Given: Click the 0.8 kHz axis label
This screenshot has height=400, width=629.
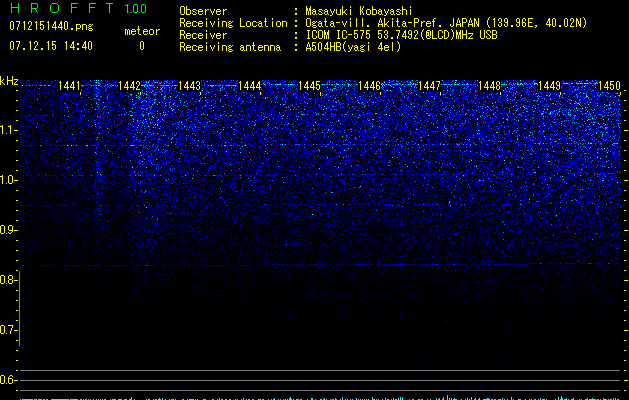Looking at the screenshot, I should coord(8,280).
